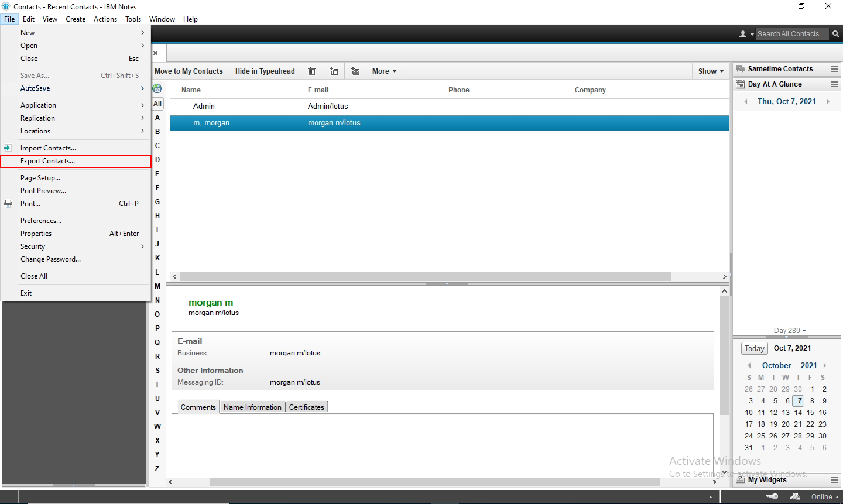Expand the AutoSave submenu
843x504 pixels.
point(76,88)
